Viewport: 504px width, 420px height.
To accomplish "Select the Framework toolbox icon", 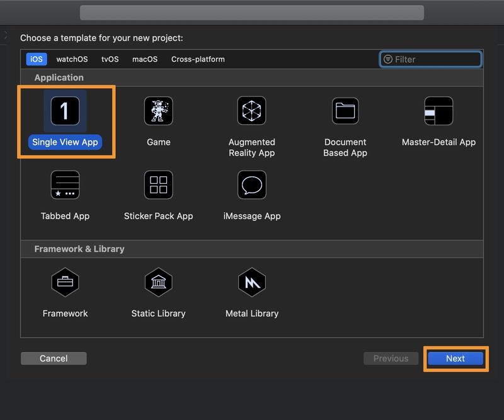I will point(65,282).
